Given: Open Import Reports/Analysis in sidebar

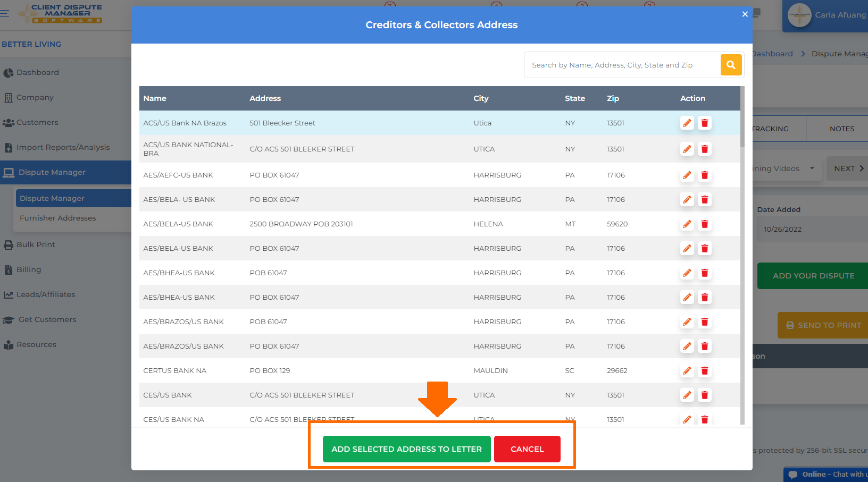Looking at the screenshot, I should pyautogui.click(x=63, y=147).
